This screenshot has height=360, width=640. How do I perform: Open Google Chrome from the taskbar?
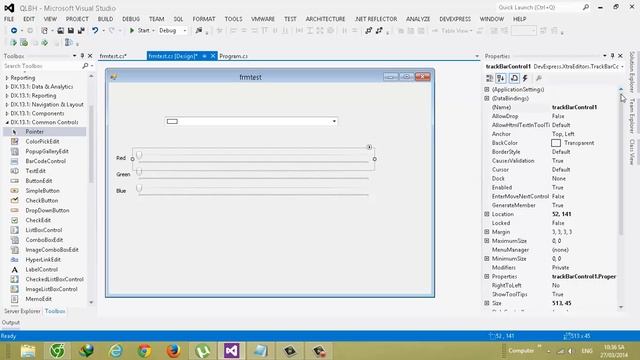144,351
